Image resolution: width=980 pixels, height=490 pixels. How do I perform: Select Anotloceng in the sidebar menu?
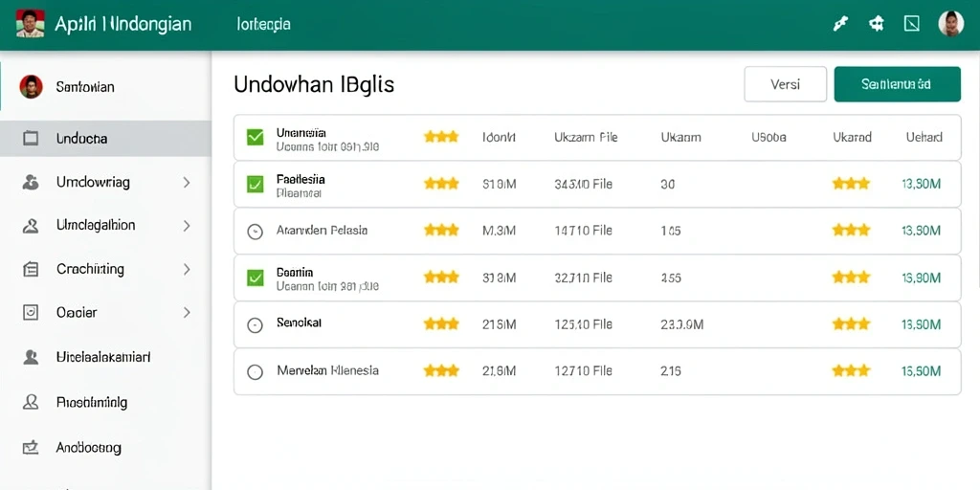88,448
